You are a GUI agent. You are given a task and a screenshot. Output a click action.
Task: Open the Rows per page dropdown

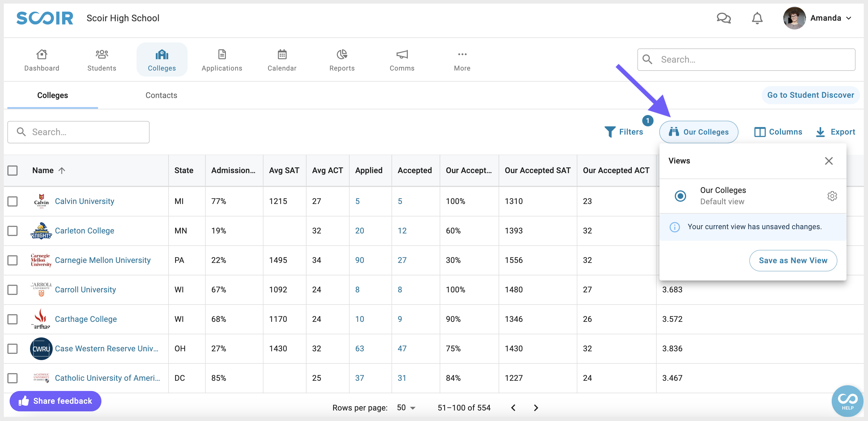click(x=406, y=407)
